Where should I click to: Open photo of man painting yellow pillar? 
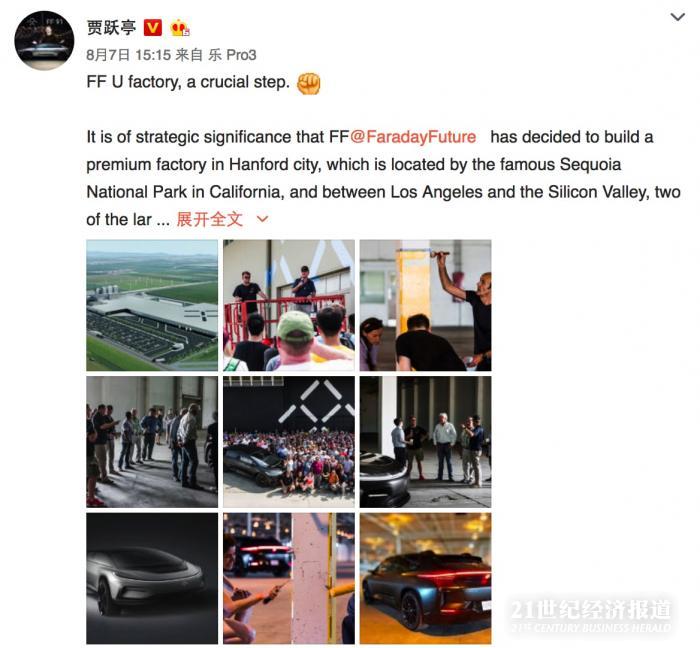pos(425,305)
